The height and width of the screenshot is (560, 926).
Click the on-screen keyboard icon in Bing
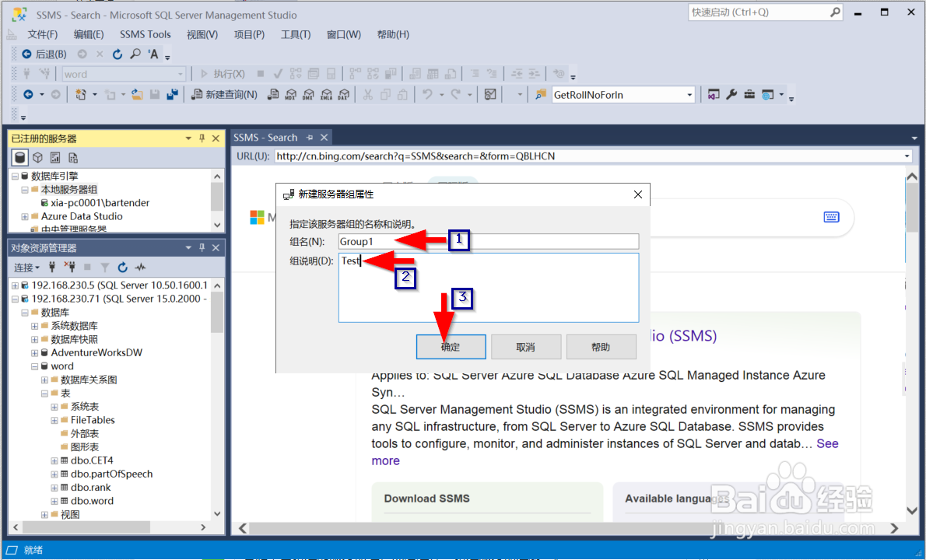(831, 217)
